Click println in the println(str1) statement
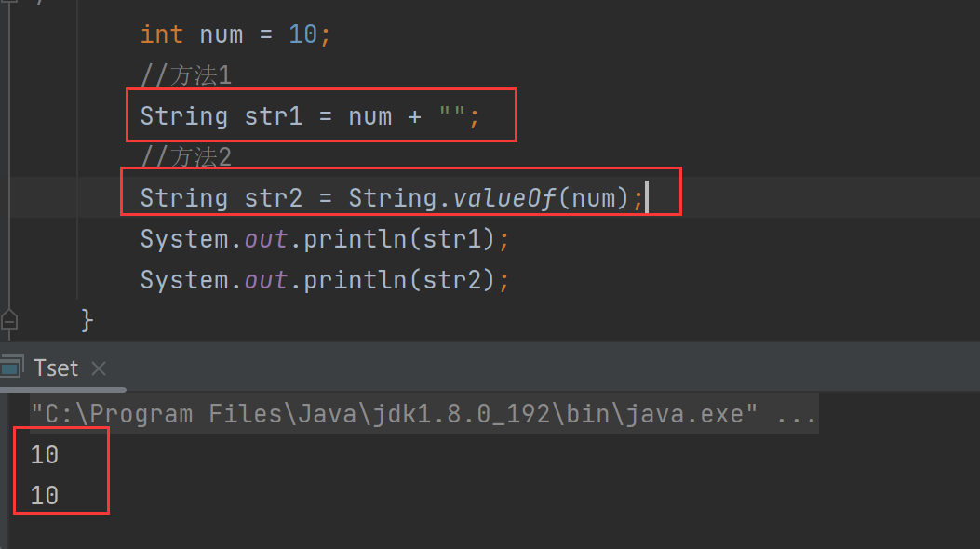Image resolution: width=980 pixels, height=549 pixels. point(355,239)
